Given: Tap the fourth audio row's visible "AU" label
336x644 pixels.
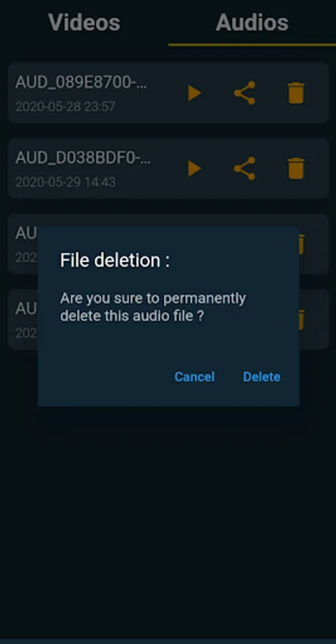Looking at the screenshot, I should 27,309.
